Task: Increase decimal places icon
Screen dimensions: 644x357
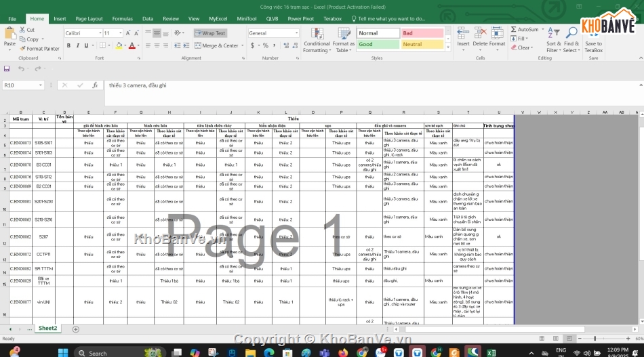Action: point(286,45)
